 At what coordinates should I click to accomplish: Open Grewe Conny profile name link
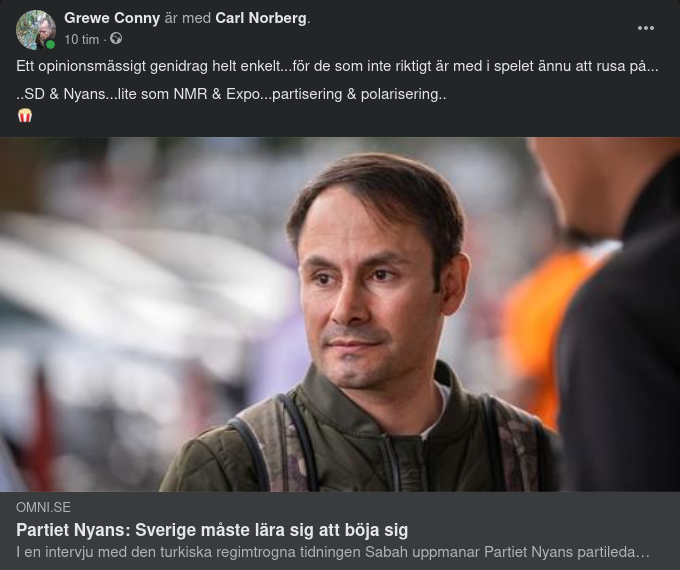(112, 18)
